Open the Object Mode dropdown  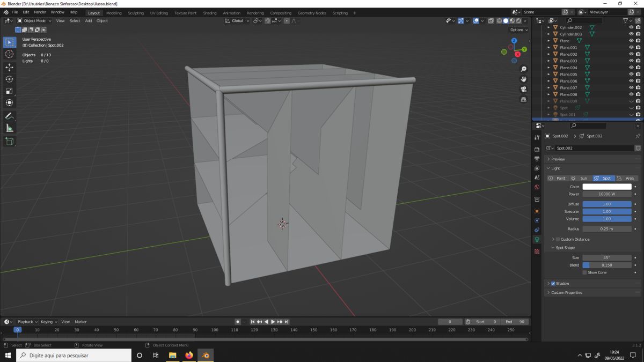pos(34,20)
